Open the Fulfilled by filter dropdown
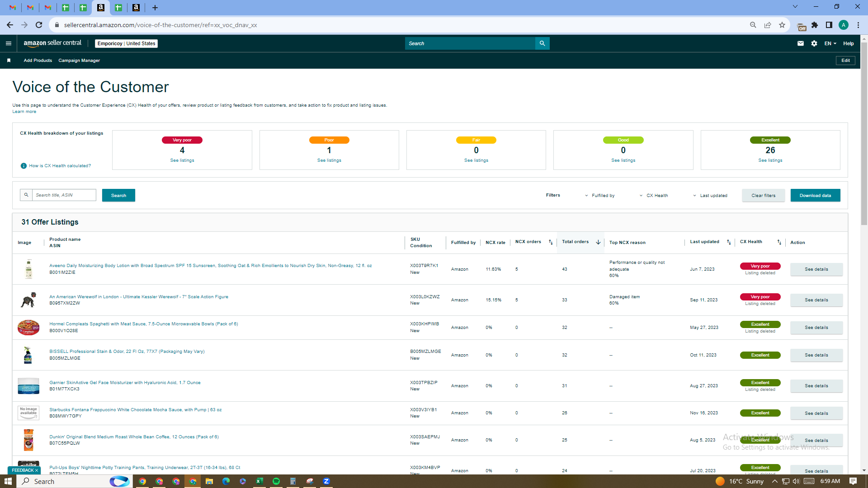 600,196
